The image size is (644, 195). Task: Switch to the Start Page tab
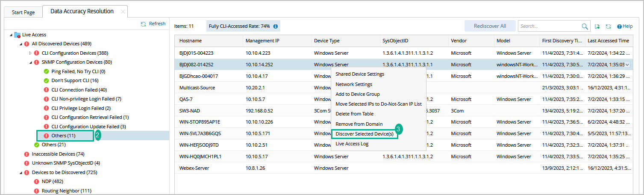pos(23,12)
